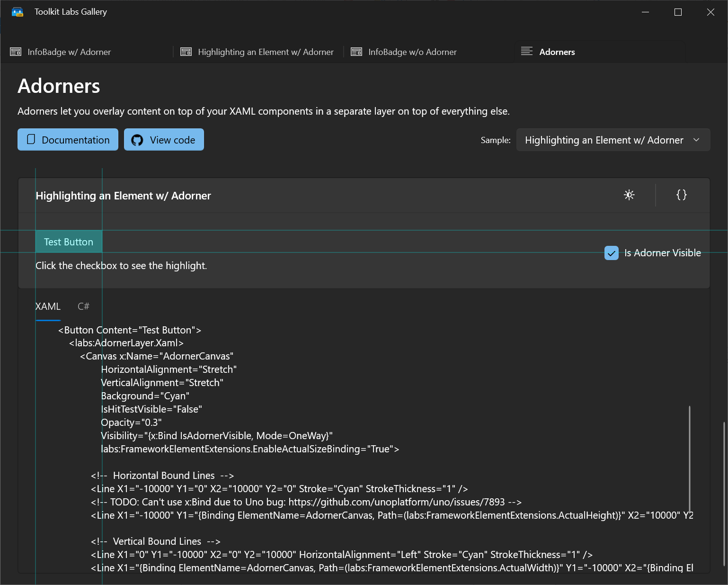
Task: Click the code line Opacity="0.3"
Action: tap(131, 423)
